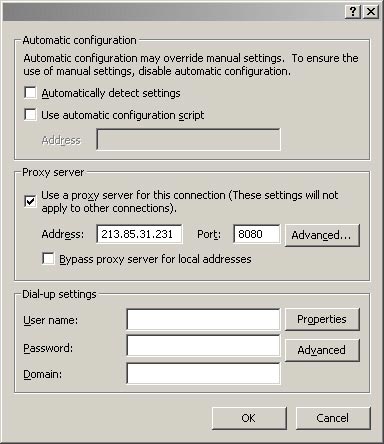Image resolution: width=384 pixels, height=444 pixels.
Task: Enable Automatically detect settings
Action: [30, 93]
